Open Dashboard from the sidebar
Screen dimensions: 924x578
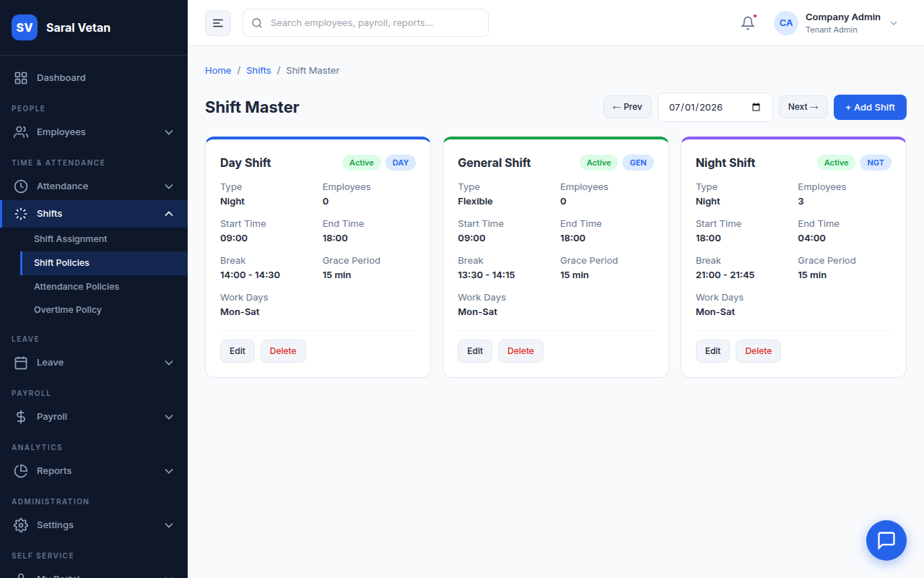[x=94, y=78]
